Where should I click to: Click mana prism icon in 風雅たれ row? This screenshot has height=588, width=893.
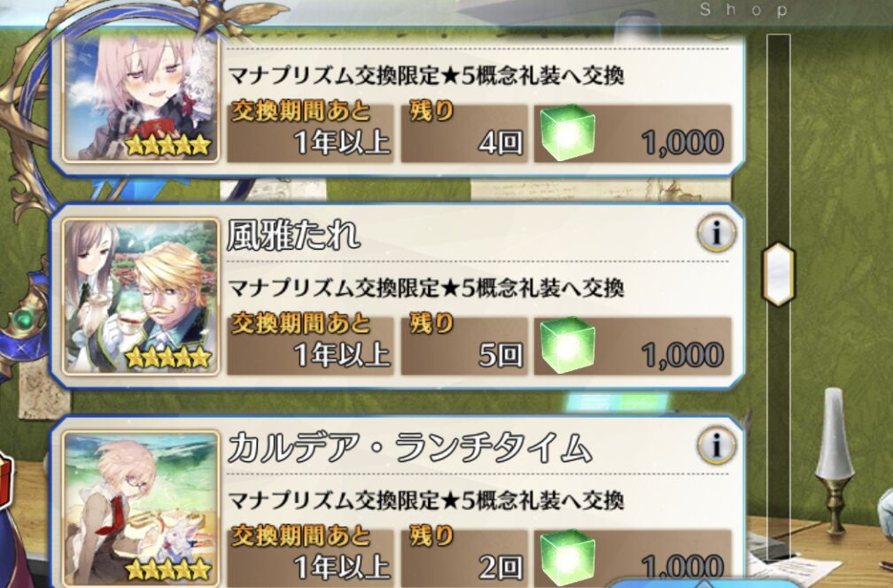pyautogui.click(x=567, y=345)
